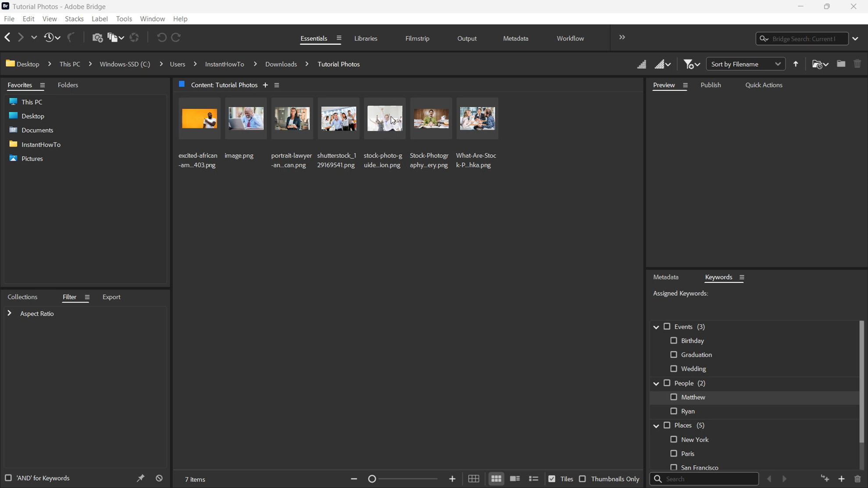The image size is (868, 488).
Task: Click the delete item trash icon
Action: [x=857, y=64]
